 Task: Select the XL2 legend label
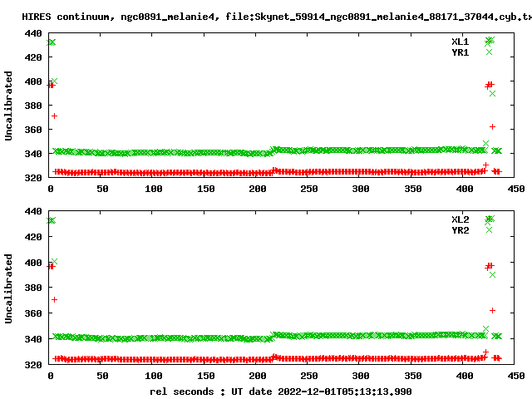click(460, 219)
